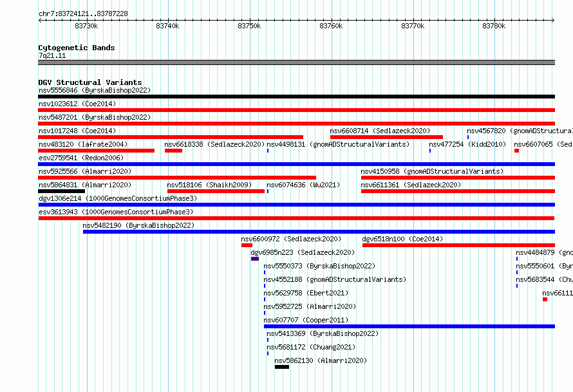Select the blue nsv5482190 variant bar

coord(319,232)
